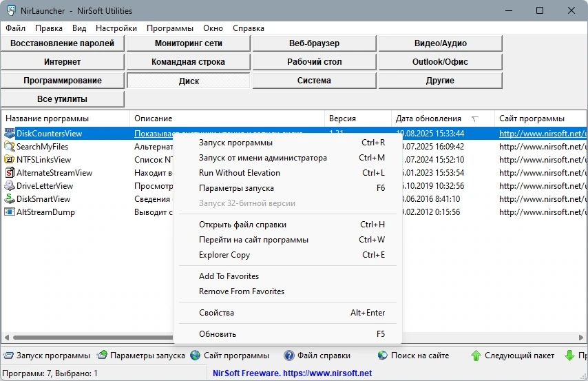588x381 pixels.
Task: Click the AlternateStreamView icon
Action: tap(10, 173)
